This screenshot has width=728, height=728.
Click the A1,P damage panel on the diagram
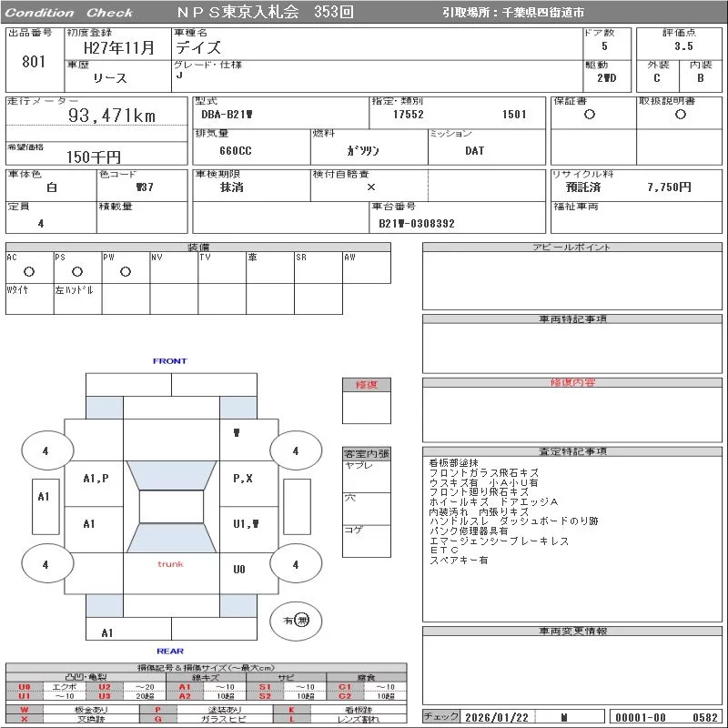point(96,478)
